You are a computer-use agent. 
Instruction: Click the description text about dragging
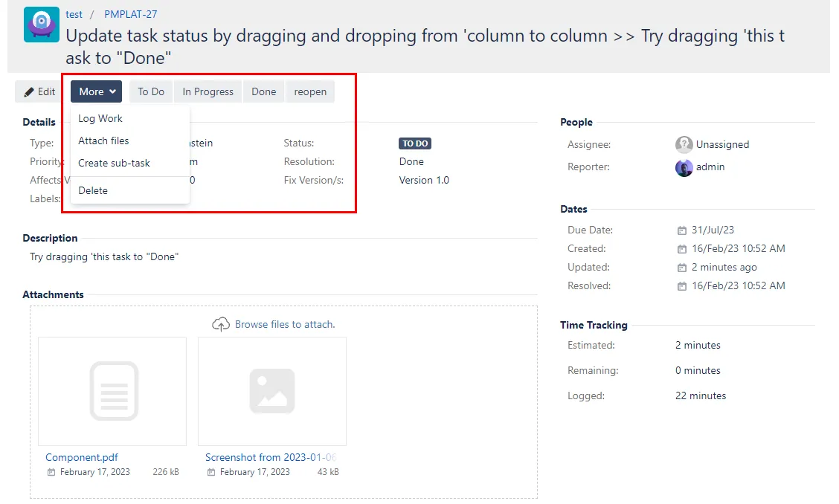coord(104,256)
